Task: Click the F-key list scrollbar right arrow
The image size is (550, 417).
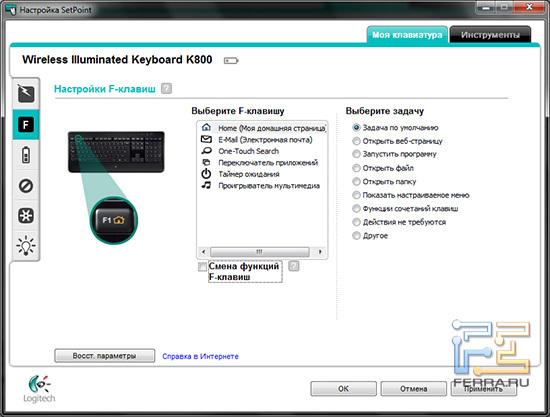Action: tap(320, 251)
